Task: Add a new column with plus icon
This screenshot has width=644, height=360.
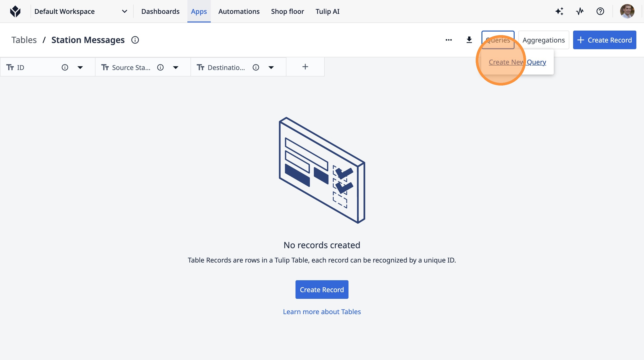Action: point(305,67)
